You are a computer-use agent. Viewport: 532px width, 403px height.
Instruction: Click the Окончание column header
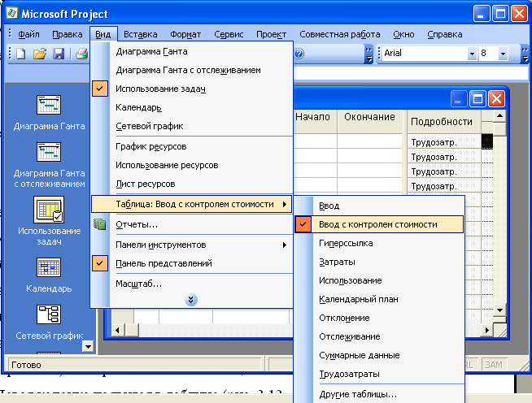[370, 121]
